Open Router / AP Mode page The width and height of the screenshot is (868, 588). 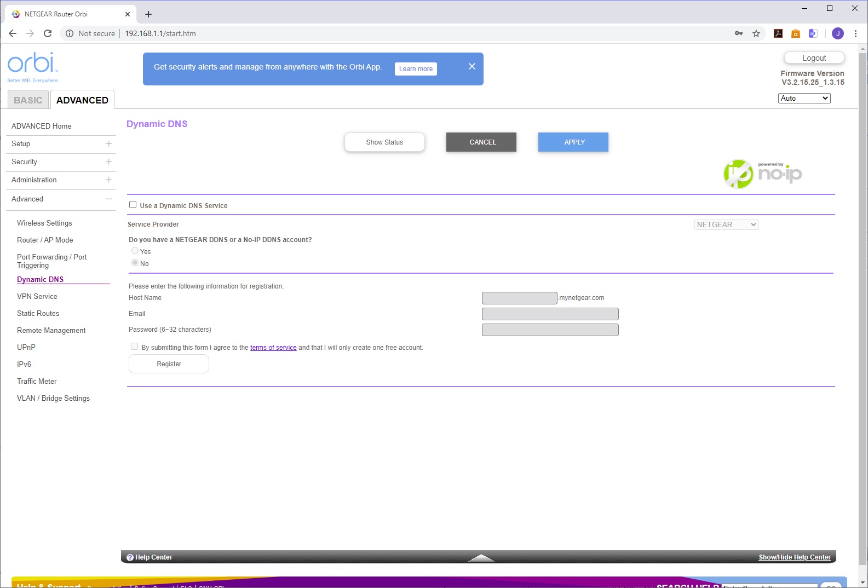pos(45,240)
